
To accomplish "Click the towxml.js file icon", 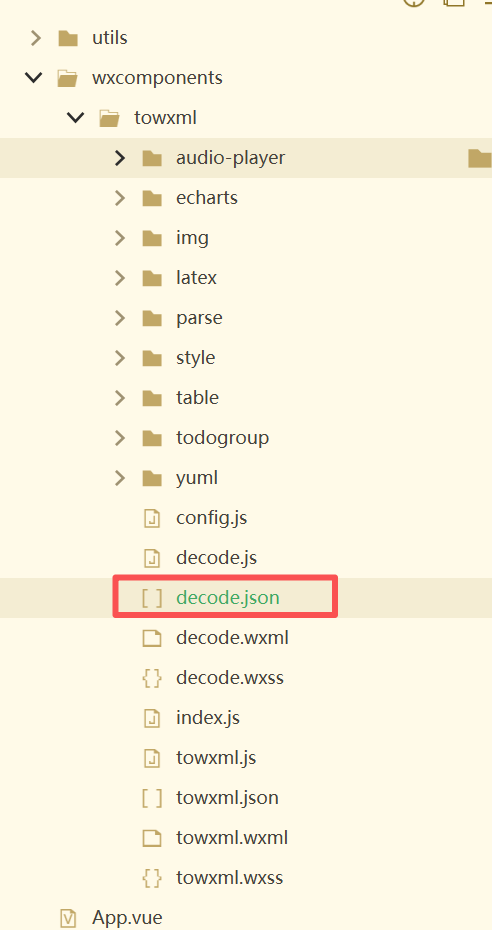I will (152, 758).
